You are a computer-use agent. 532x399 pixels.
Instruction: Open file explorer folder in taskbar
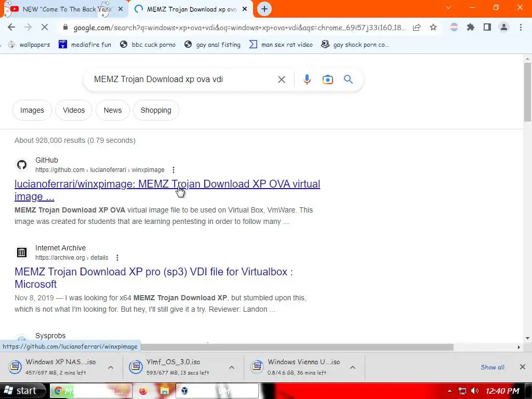pos(165,391)
